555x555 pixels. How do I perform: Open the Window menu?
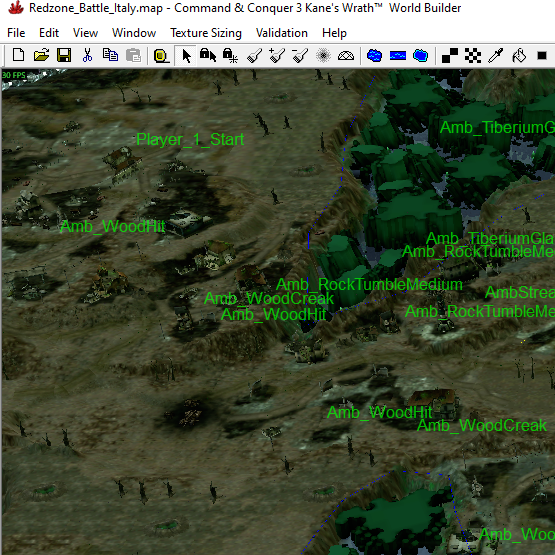[134, 33]
